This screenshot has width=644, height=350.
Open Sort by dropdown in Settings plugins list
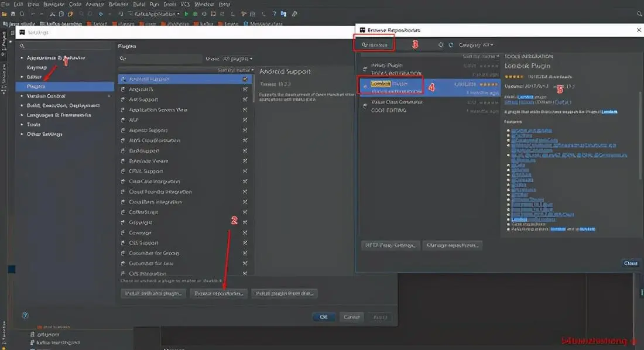(235, 70)
